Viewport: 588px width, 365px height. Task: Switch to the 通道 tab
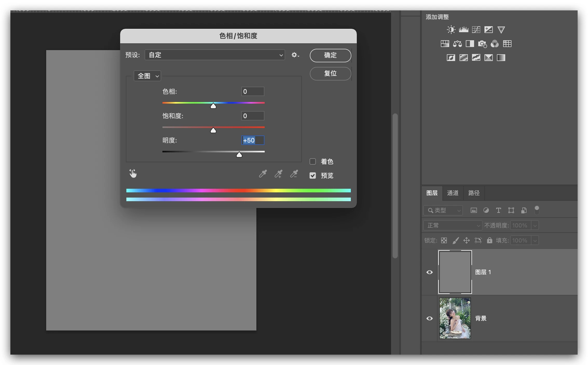(x=453, y=193)
